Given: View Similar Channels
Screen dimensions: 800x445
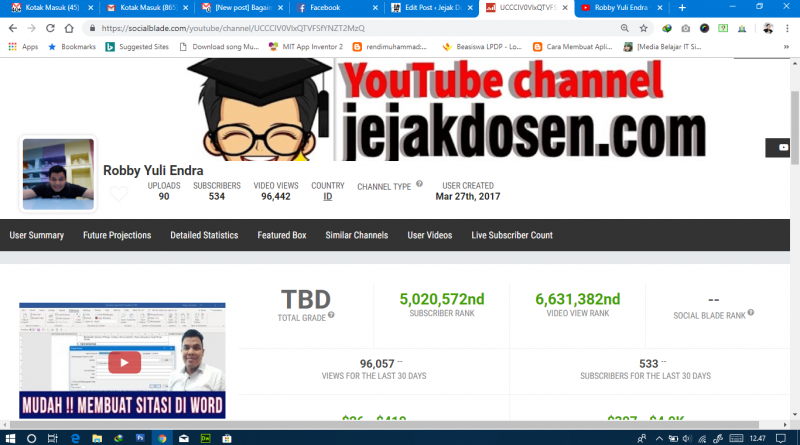Looking at the screenshot, I should [357, 235].
